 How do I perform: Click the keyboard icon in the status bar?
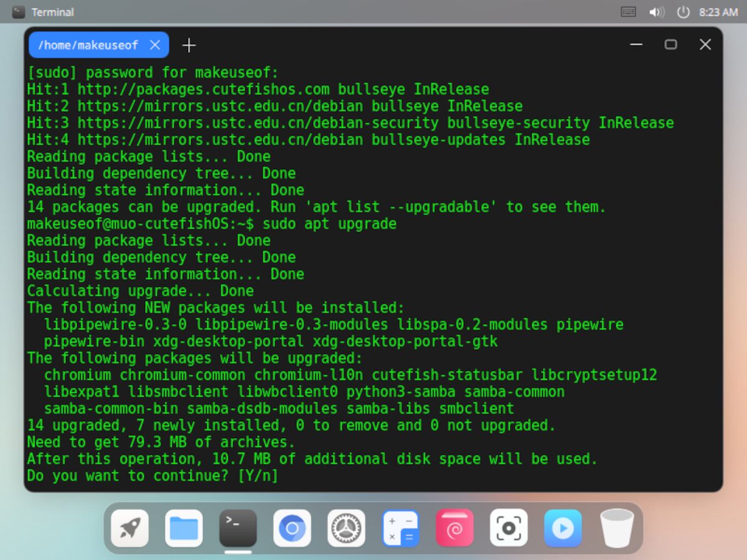(x=628, y=12)
